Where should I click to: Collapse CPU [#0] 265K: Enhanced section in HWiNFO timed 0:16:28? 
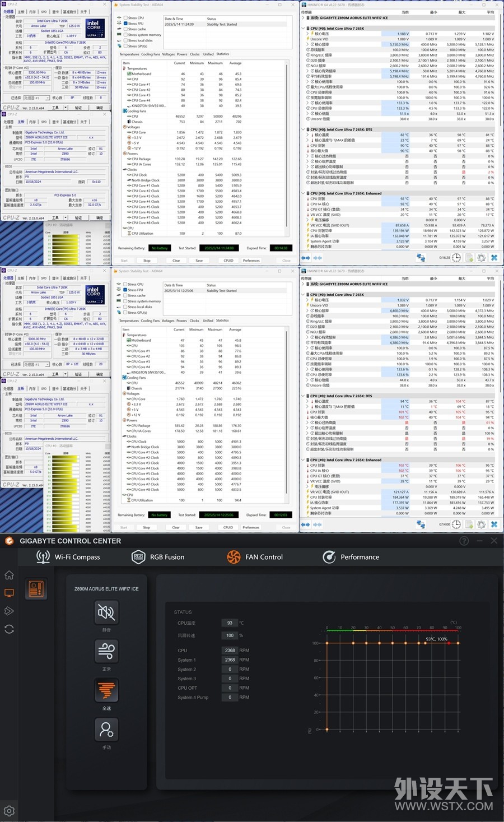[304, 193]
